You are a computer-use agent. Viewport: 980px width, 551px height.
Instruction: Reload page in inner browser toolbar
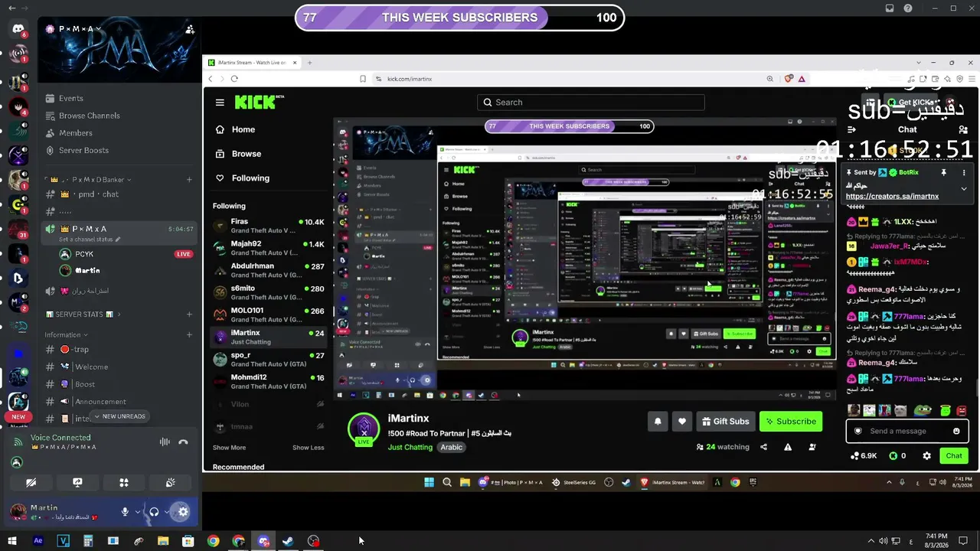click(234, 79)
